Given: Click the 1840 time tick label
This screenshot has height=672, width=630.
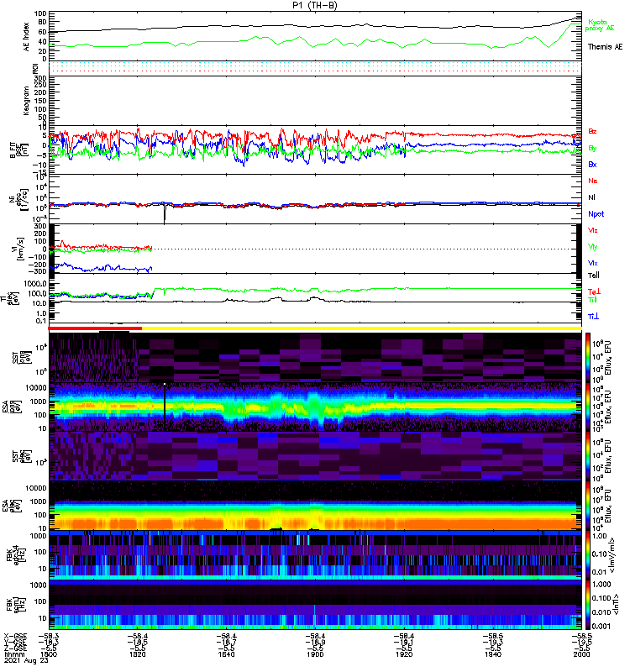Looking at the screenshot, I should pyautogui.click(x=226, y=654).
